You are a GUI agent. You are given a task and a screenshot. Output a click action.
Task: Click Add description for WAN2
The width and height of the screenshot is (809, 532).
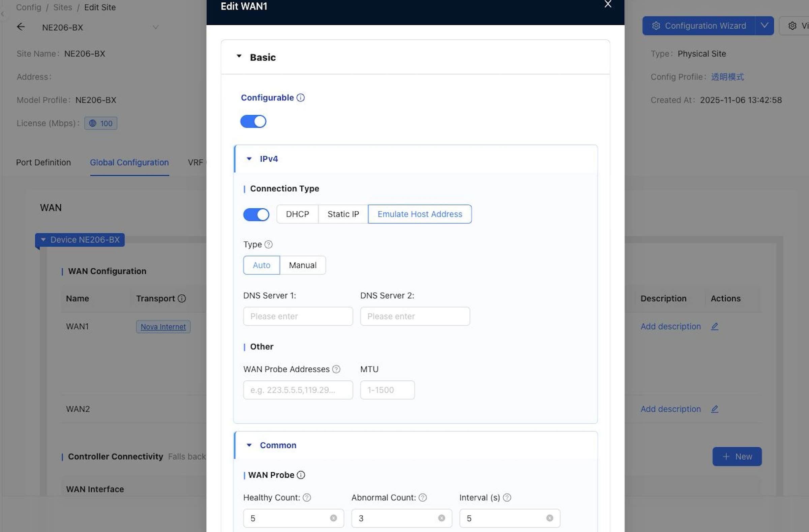pyautogui.click(x=671, y=409)
